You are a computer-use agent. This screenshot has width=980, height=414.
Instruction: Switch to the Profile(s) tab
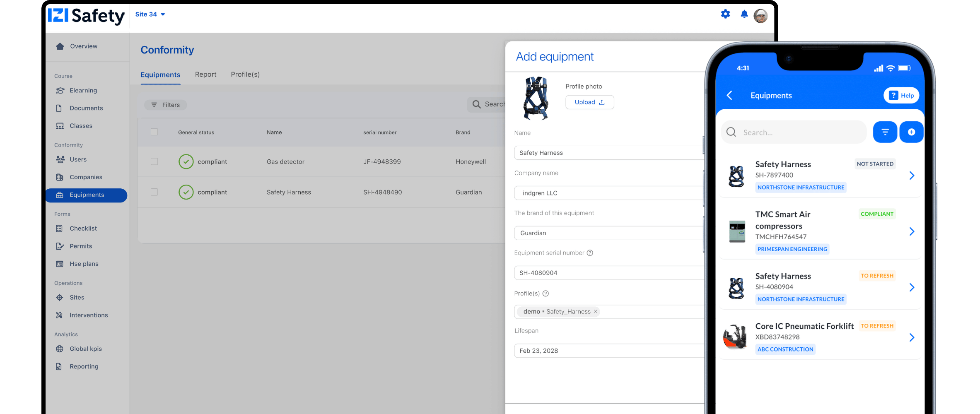point(245,75)
